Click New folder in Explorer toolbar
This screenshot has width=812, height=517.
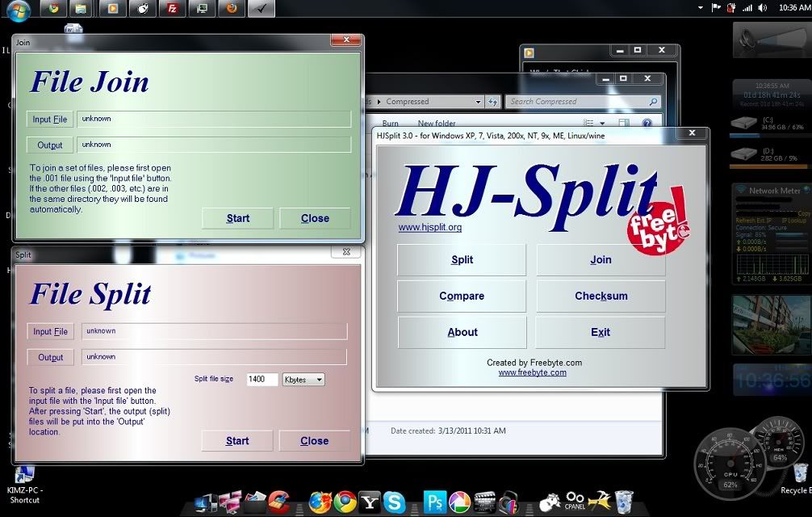(437, 124)
